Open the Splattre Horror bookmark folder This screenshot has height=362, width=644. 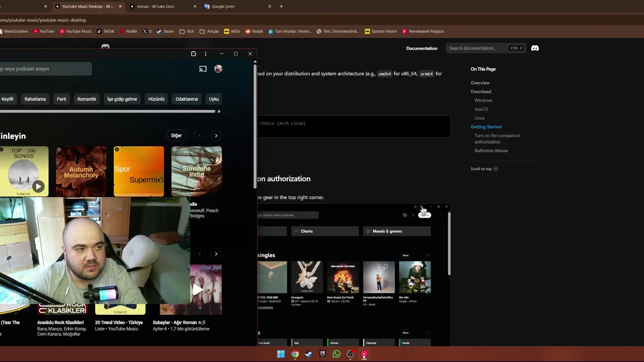coord(381,31)
